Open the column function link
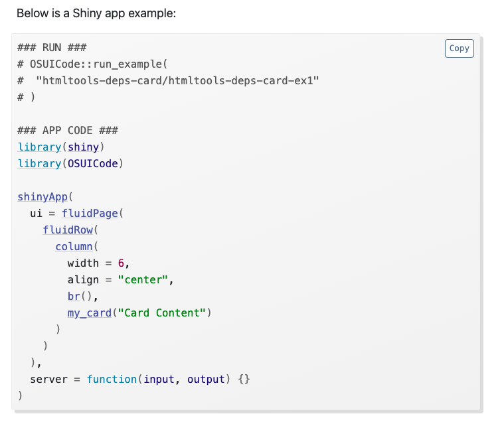 tap(74, 247)
